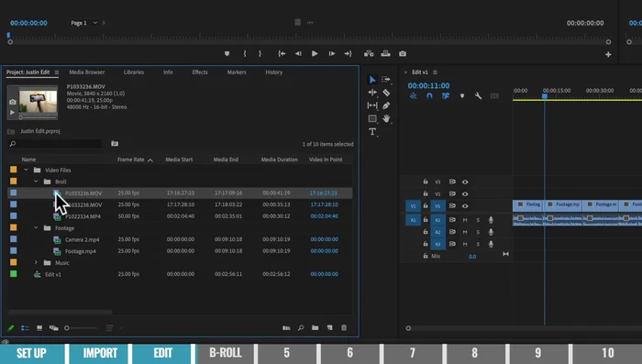
Task: Toggle V3 track output eye
Action: (x=465, y=182)
